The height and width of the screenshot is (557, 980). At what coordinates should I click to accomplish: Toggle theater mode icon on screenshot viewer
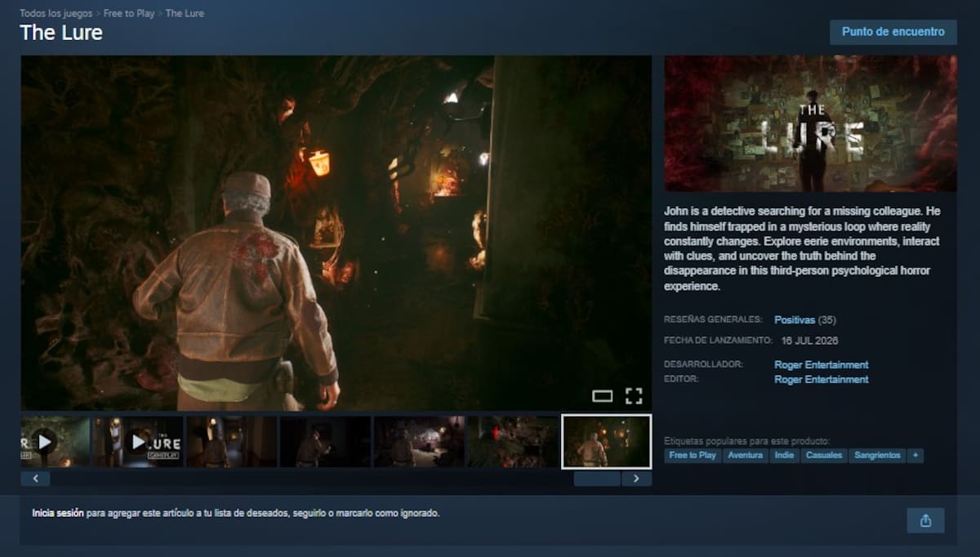tap(602, 396)
